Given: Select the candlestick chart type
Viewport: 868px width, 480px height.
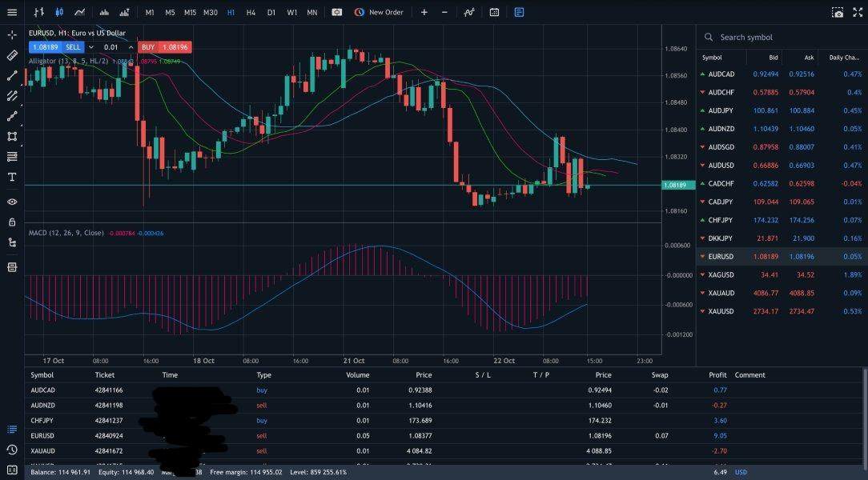Looking at the screenshot, I should pyautogui.click(x=58, y=13).
